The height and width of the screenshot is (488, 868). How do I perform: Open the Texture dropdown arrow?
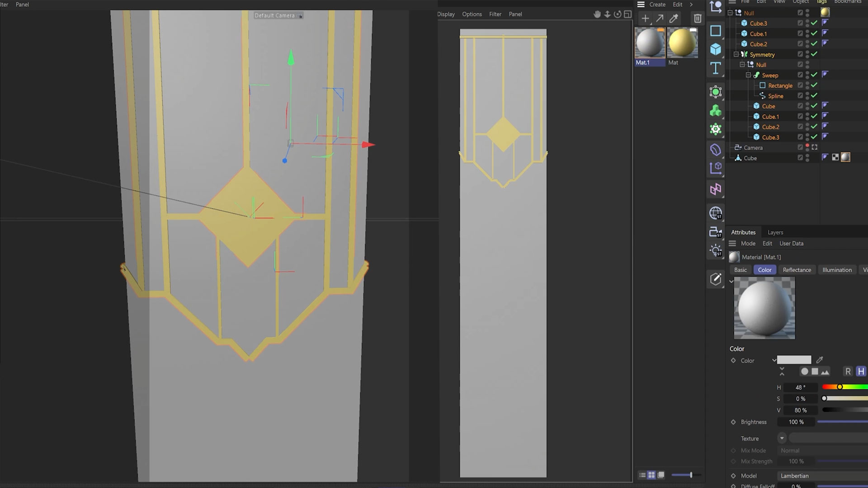coord(782,438)
